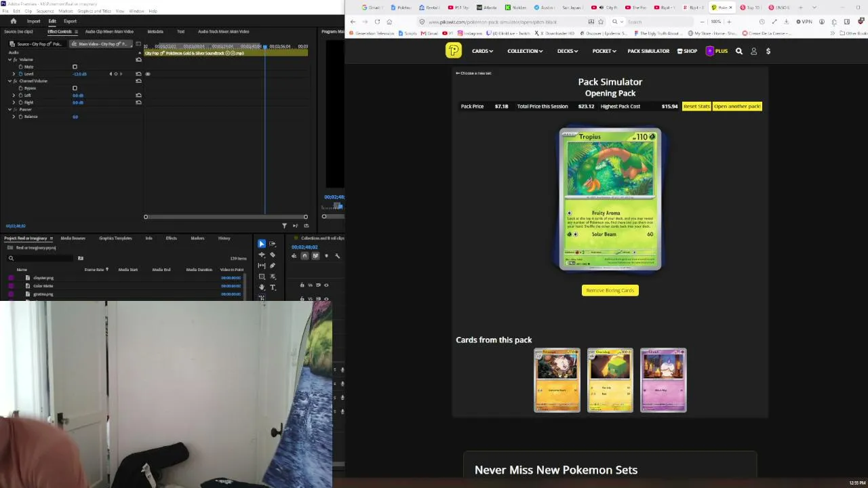Click the Pikawiz search magnifier icon
This screenshot has width=868, height=488.
pyautogui.click(x=739, y=51)
